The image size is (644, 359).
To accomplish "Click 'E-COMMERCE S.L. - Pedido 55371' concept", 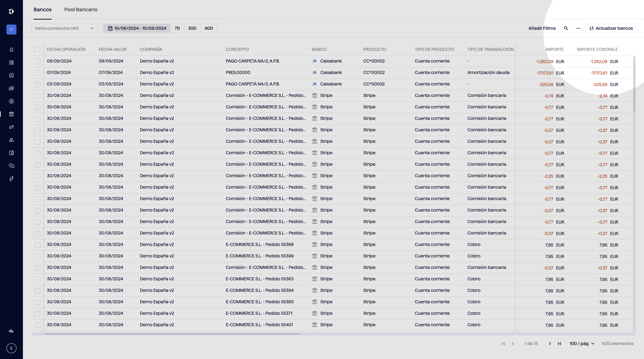I will click(x=259, y=313).
